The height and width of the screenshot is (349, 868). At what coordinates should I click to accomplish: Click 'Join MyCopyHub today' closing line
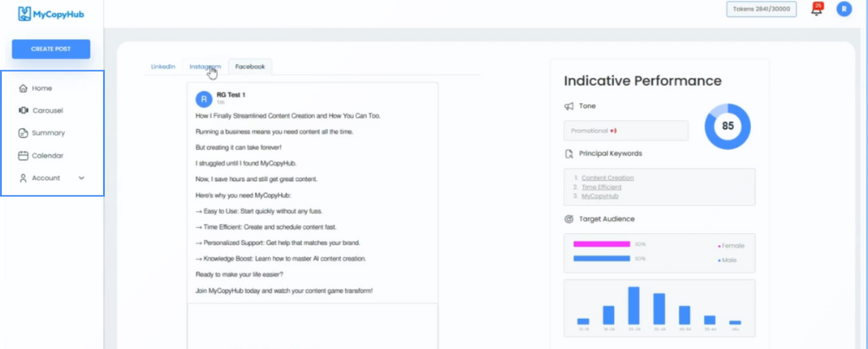pyautogui.click(x=284, y=290)
